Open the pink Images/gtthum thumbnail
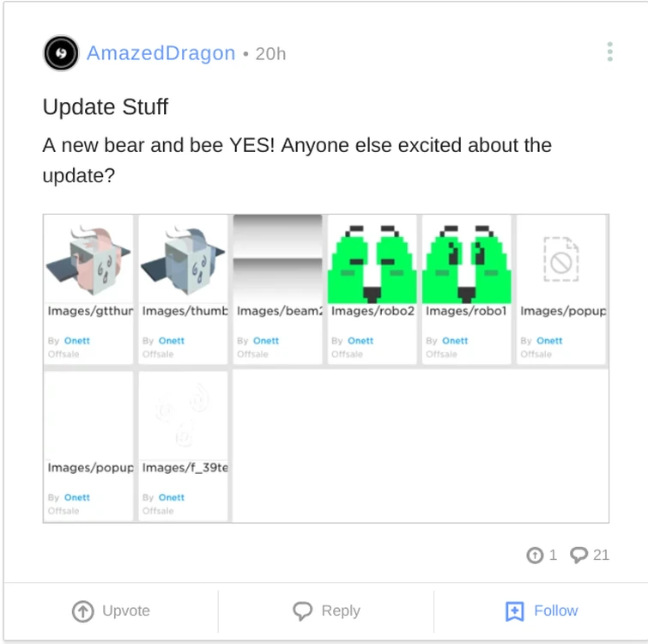Viewport: 648px width, 644px height. click(88, 259)
